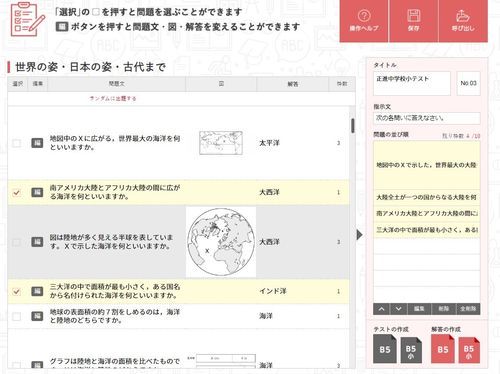Image resolution: width=500 pixels, height=374 pixels.
Task: Open the 操作ヘルプ help button
Action: tap(364, 21)
